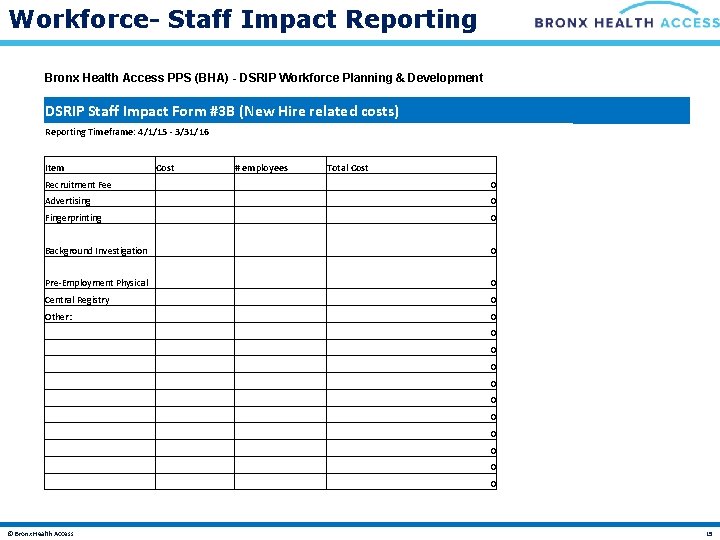Click the Cost cell for Fingerprinting

coord(195,215)
